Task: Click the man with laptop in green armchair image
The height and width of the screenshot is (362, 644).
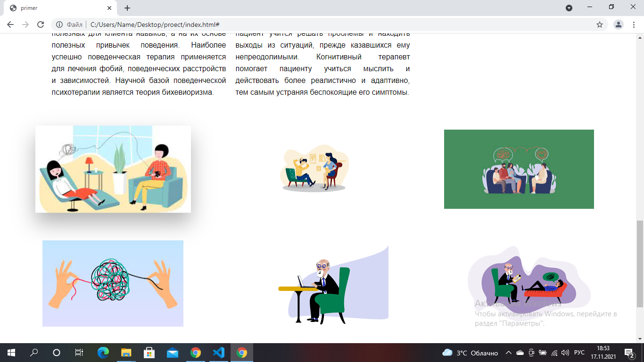Action: [333, 284]
